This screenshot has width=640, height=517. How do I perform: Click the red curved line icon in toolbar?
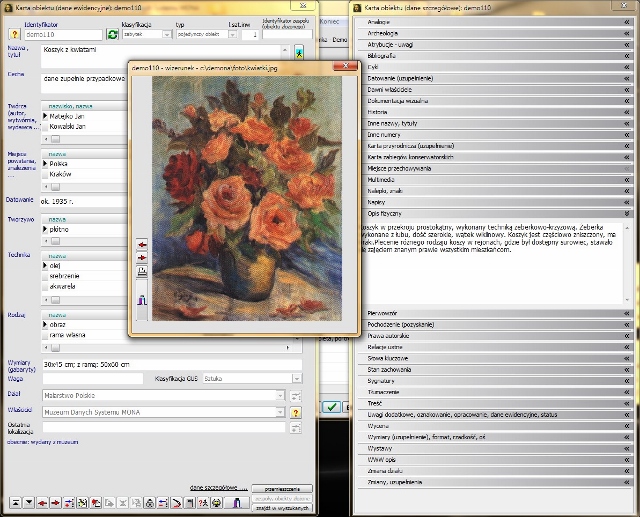click(176, 503)
